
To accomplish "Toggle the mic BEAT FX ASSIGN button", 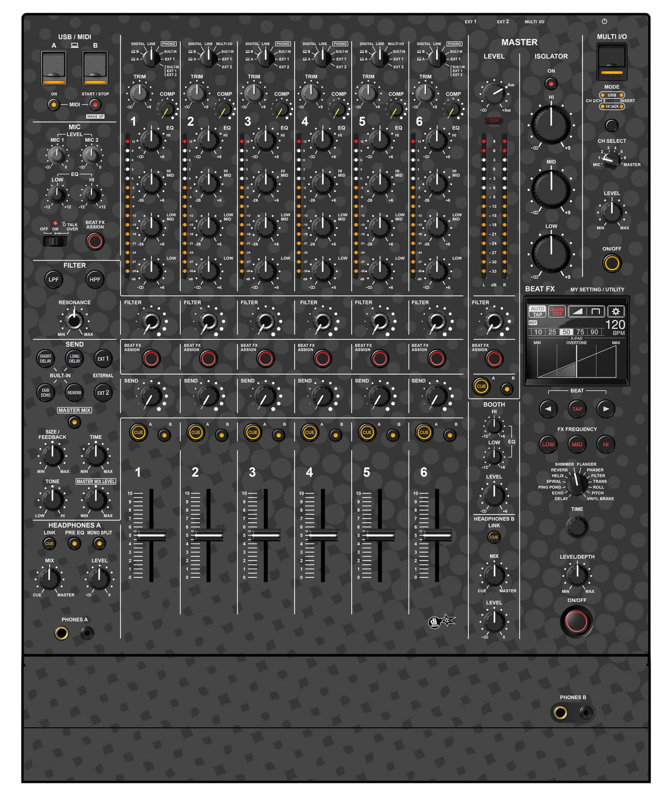I will pyautogui.click(x=95, y=241).
